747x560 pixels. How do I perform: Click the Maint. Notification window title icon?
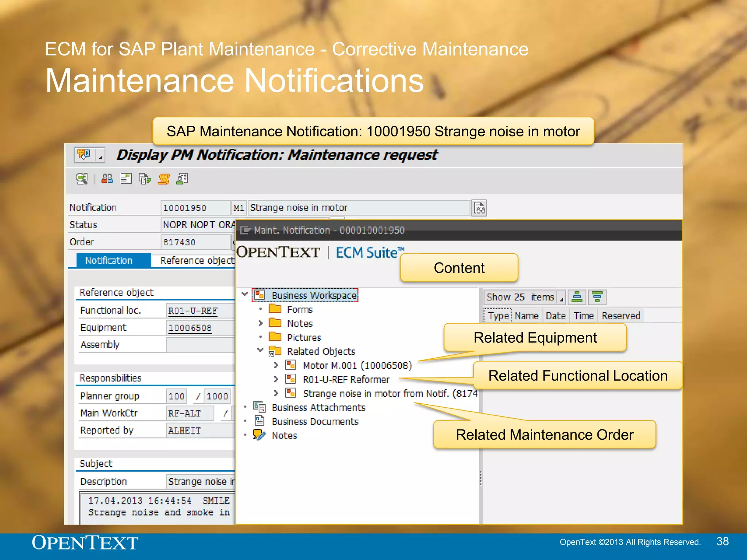pos(245,230)
